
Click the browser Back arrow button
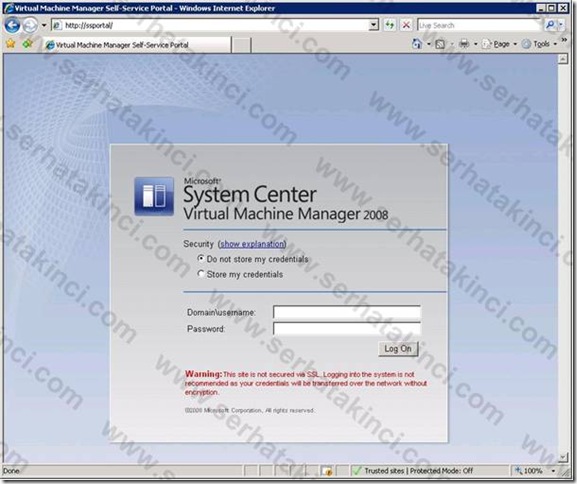coord(12,25)
